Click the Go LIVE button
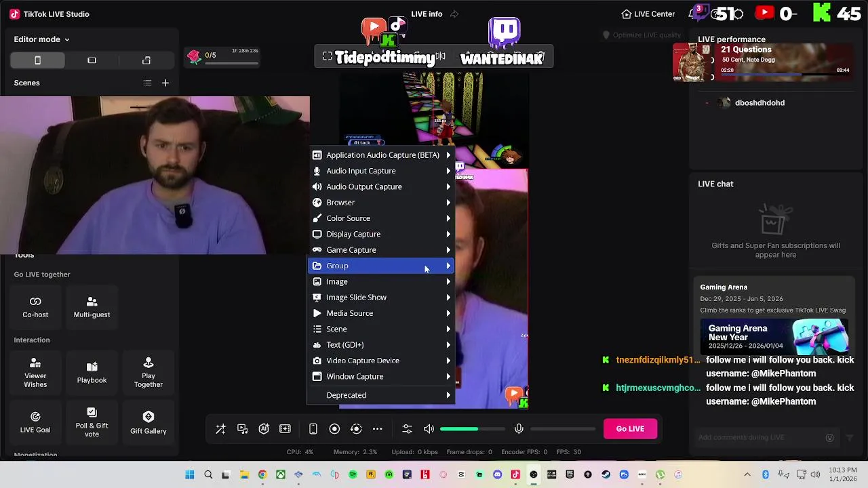 tap(630, 428)
